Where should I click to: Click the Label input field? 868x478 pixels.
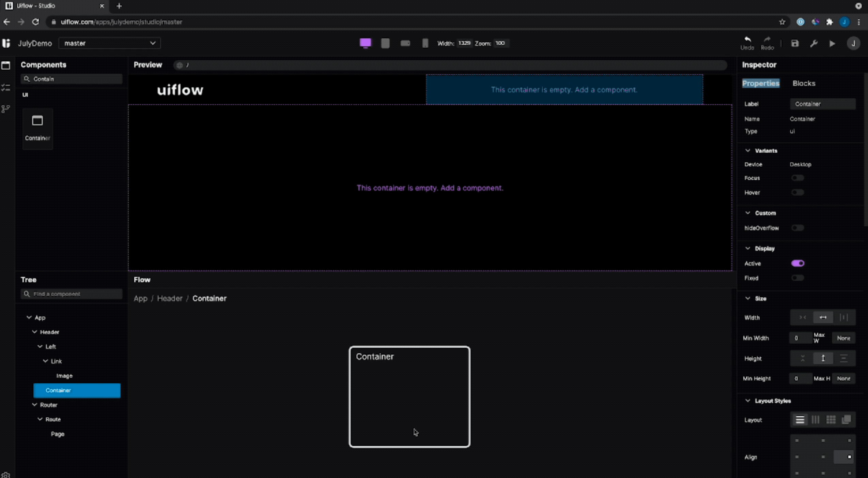(x=822, y=104)
